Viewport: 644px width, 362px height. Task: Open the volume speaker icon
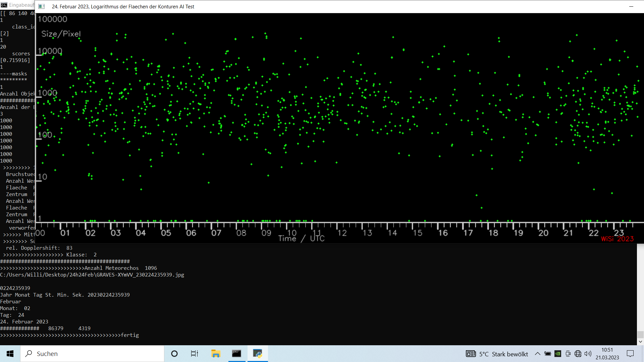(x=588, y=354)
